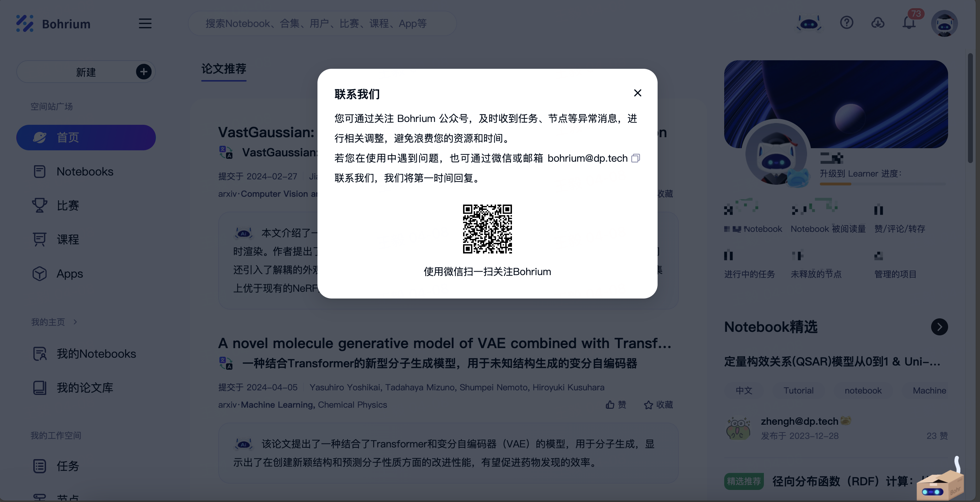The image size is (980, 502).
Task: Open the user avatar menu
Action: (944, 24)
